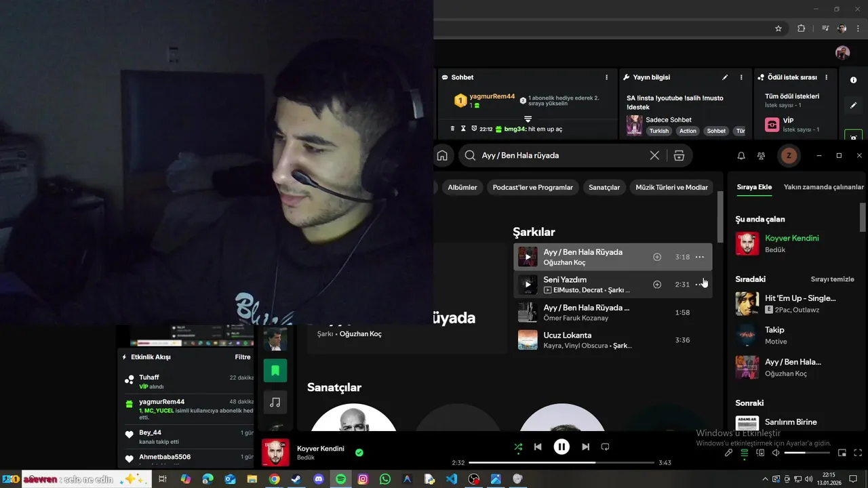The height and width of the screenshot is (488, 868).
Task: Switch to the Sıraya Ekle tab
Action: coord(754,187)
